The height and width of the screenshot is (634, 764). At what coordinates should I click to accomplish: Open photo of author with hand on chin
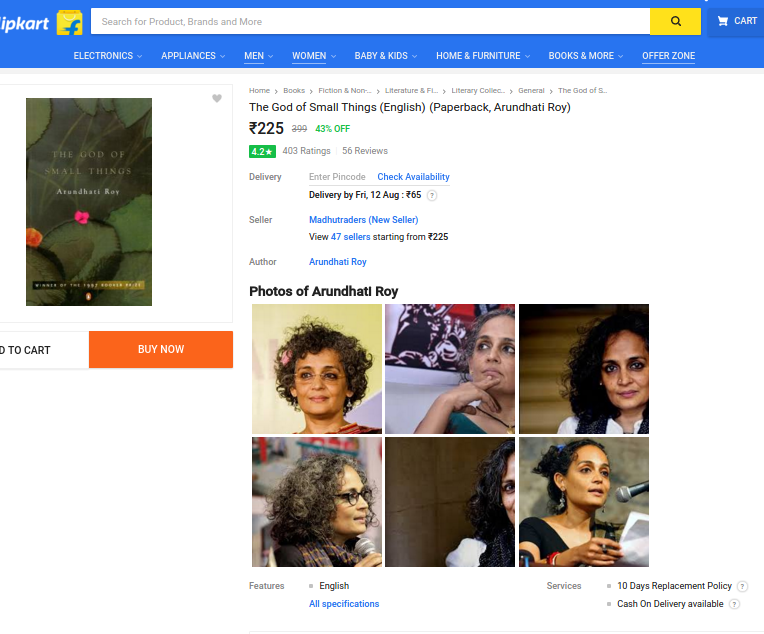[450, 369]
